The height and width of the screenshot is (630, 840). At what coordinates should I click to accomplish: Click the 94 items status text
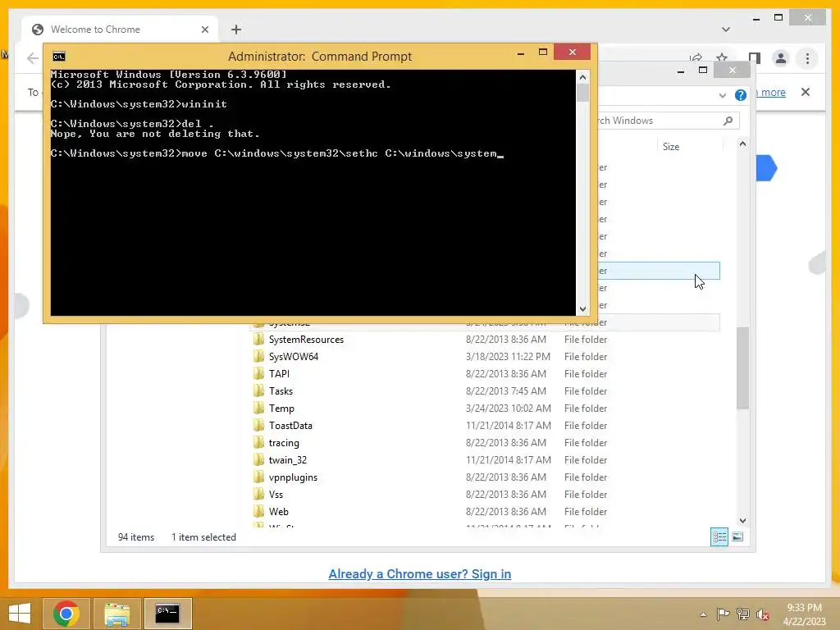(x=136, y=537)
